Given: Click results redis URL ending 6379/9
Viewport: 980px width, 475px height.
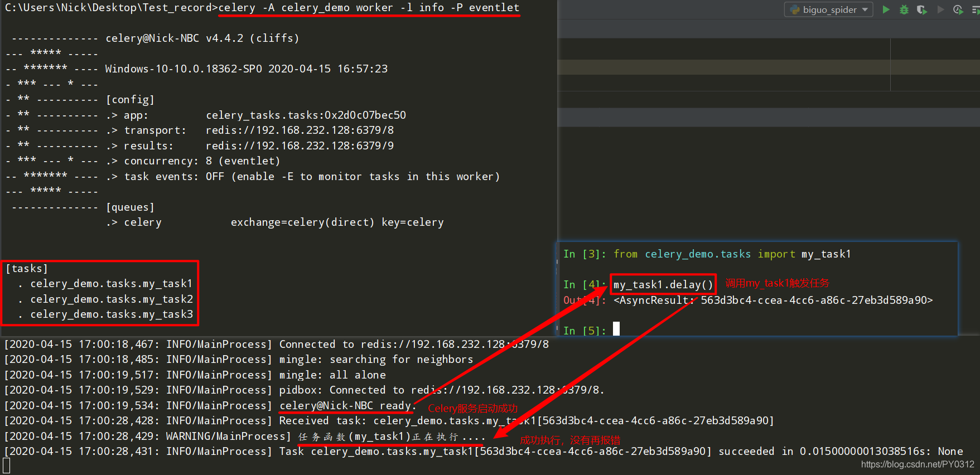Looking at the screenshot, I should (300, 146).
